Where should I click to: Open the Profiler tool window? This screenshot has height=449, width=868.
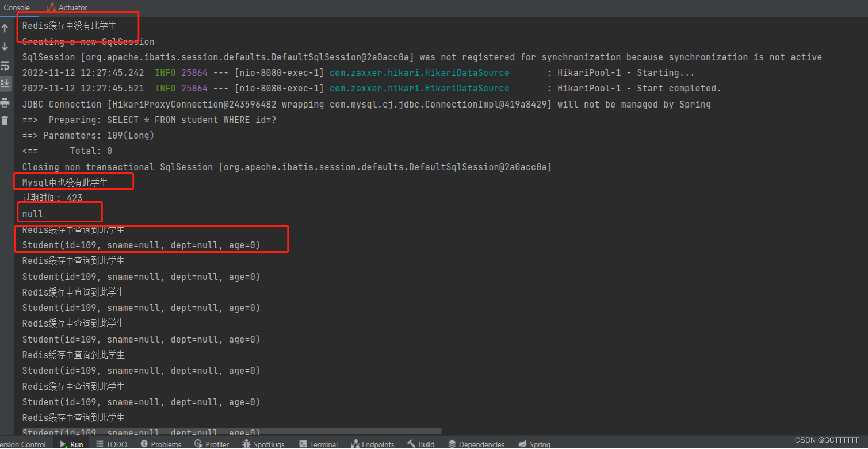point(212,444)
